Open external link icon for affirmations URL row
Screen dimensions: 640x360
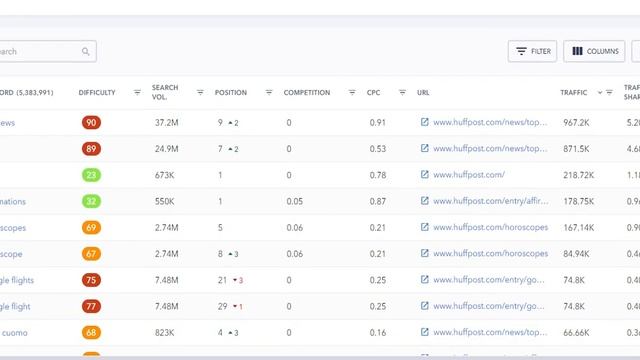coord(424,201)
